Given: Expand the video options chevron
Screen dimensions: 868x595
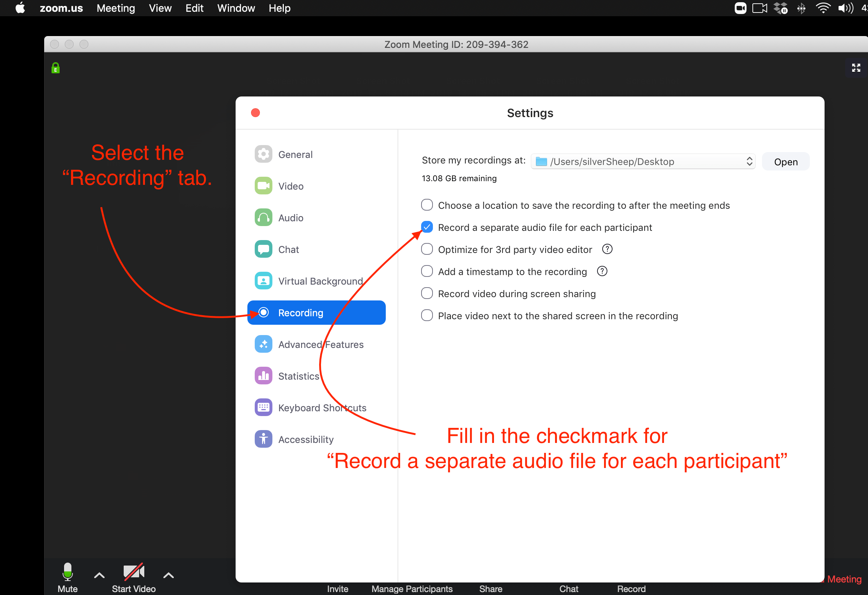Looking at the screenshot, I should coord(168,575).
